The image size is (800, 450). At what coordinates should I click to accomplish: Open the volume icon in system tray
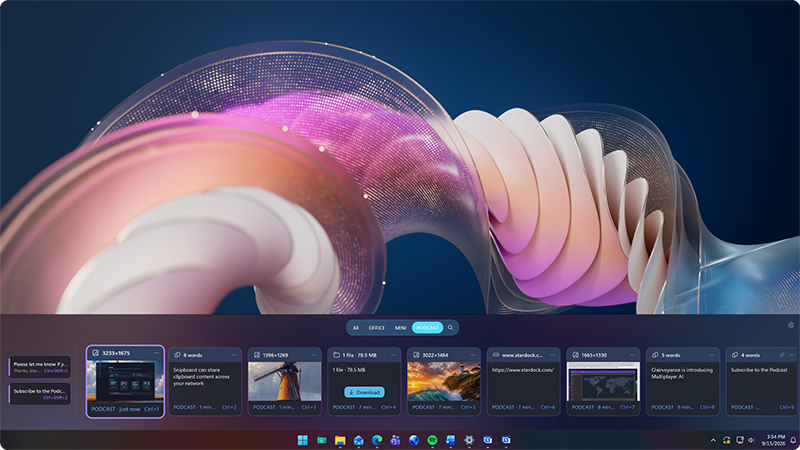(x=751, y=440)
